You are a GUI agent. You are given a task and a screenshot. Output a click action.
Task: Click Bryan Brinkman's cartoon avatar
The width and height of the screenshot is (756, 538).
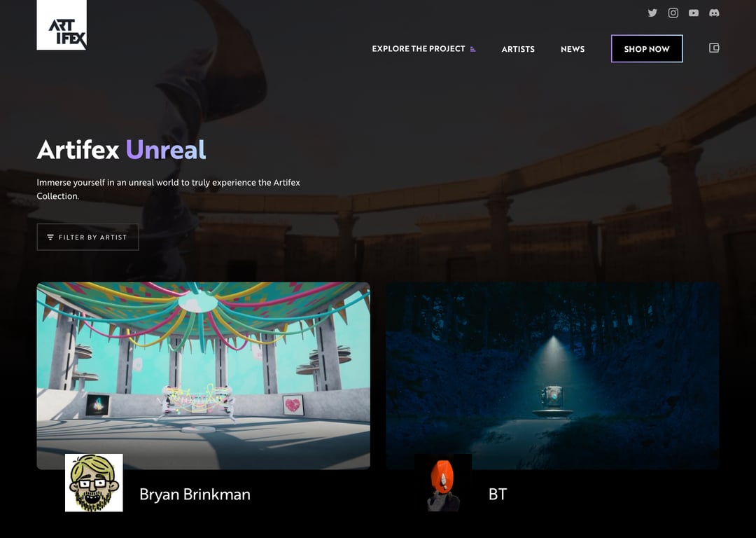coord(94,483)
